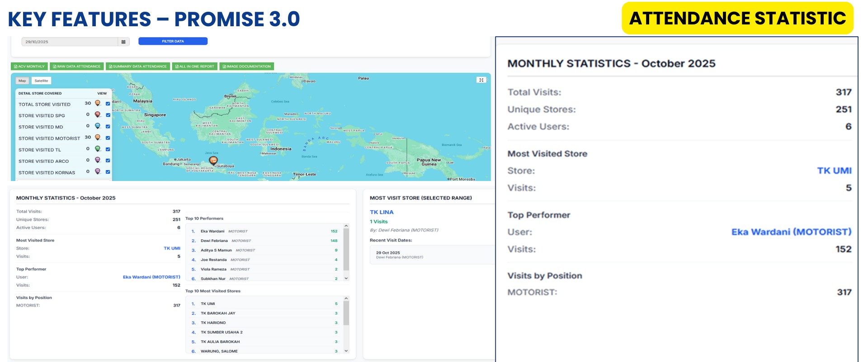
Task: Open the calendar date picker icon
Action: point(123,42)
